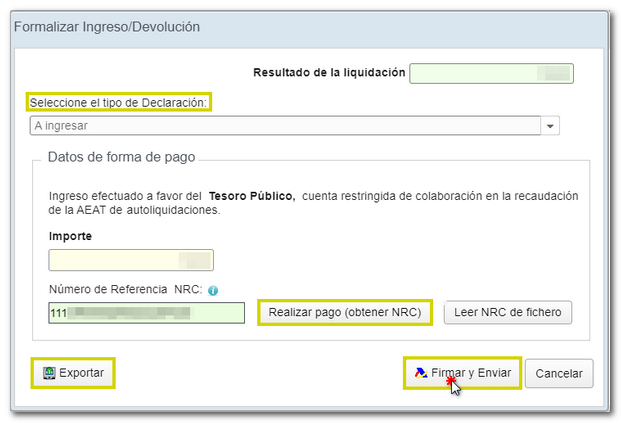Click the bold Importe label
Screen dimensions: 621x423
[68, 236]
